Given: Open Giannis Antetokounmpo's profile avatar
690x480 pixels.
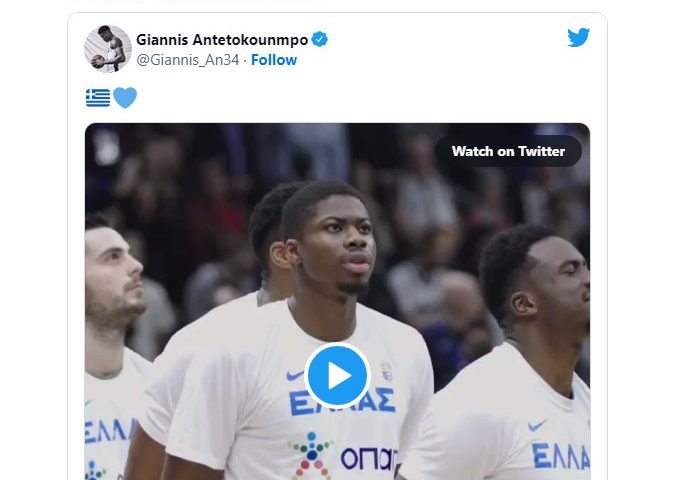Looking at the screenshot, I should click(108, 48).
